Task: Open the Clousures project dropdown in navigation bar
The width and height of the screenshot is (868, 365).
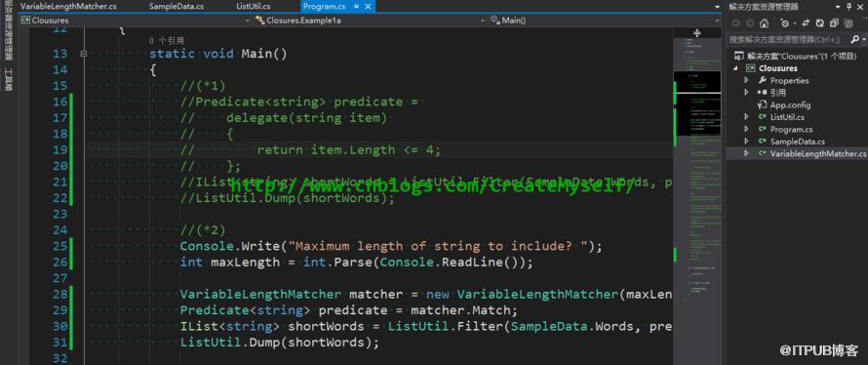Action: pos(248,20)
